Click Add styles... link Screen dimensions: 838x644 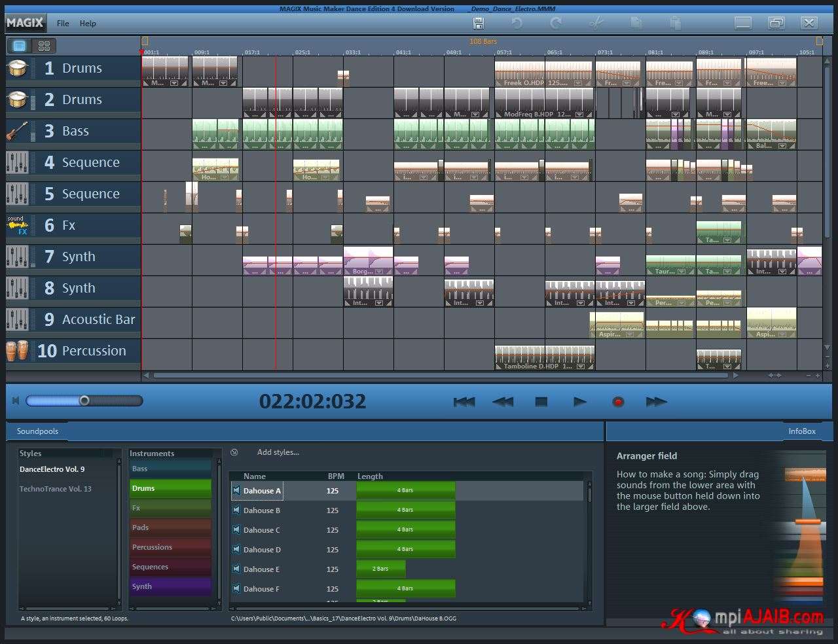(x=278, y=452)
